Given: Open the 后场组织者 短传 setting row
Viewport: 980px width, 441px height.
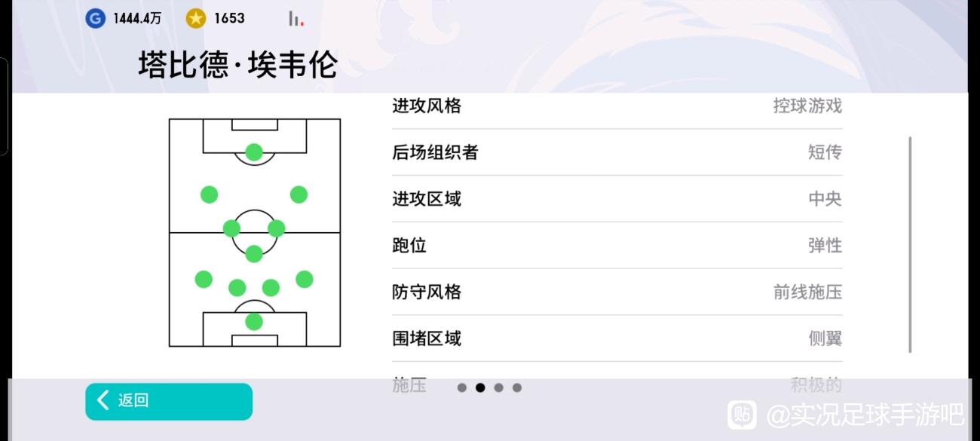Looking at the screenshot, I should click(x=617, y=152).
